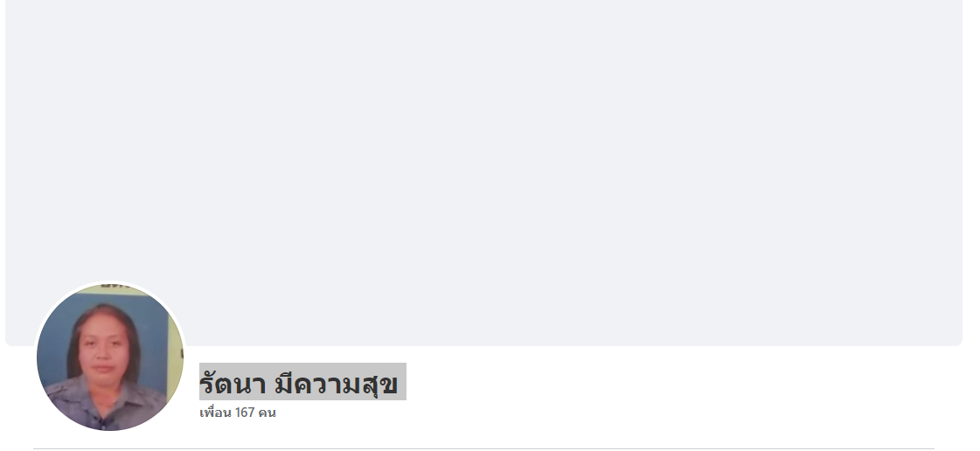Screen dimensions: 980x451
Task: Click the profile name รัตนา มีความสุข
Action: pyautogui.click(x=299, y=384)
